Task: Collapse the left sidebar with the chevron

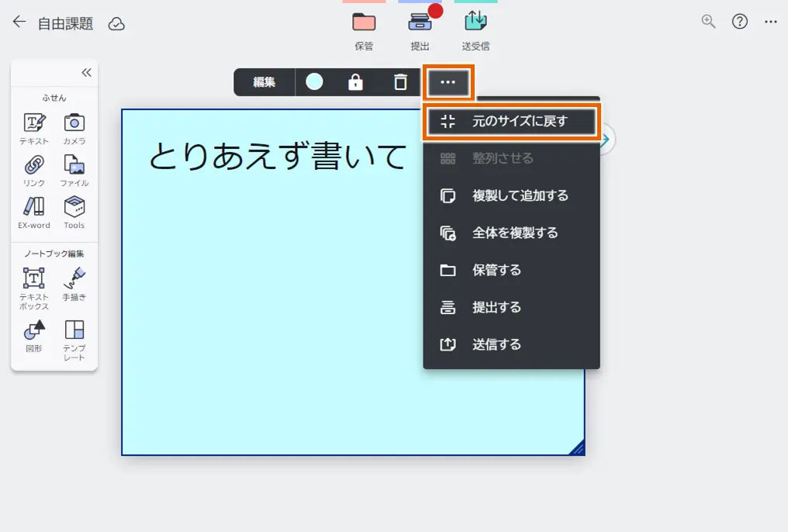Action: [86, 72]
